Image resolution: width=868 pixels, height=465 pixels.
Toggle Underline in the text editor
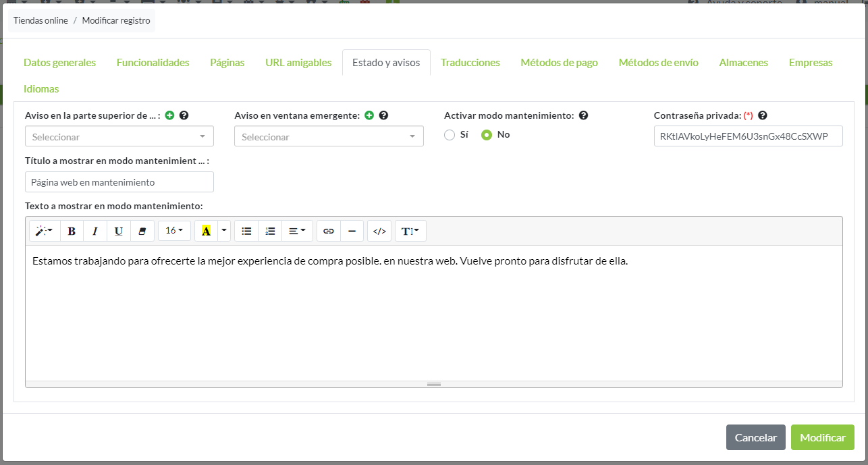click(119, 231)
